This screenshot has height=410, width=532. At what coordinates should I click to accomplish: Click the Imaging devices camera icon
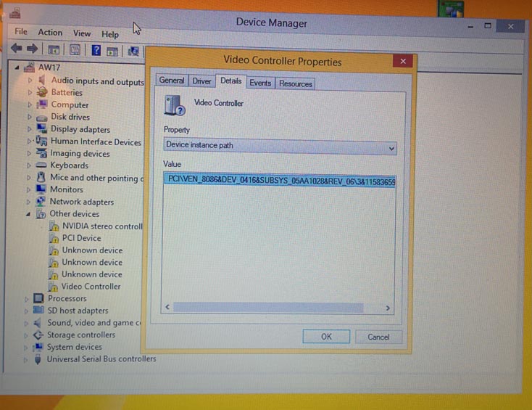pyautogui.click(x=41, y=153)
